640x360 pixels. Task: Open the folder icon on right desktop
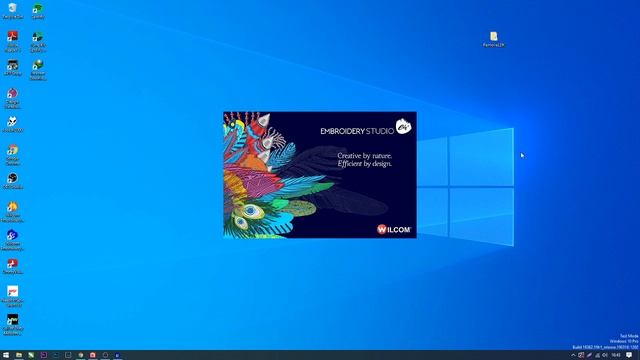pos(493,39)
